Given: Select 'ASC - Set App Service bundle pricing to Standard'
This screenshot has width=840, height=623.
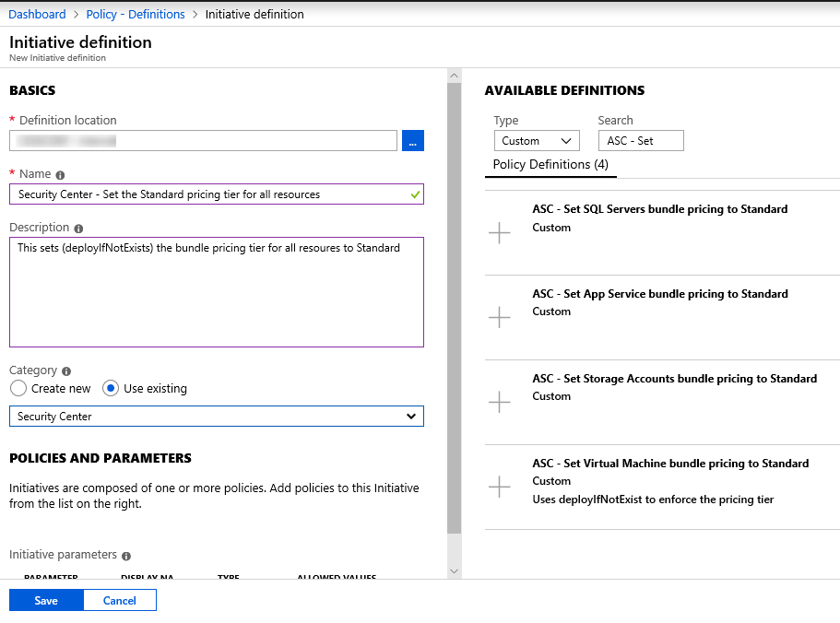Looking at the screenshot, I should pyautogui.click(x=660, y=294).
